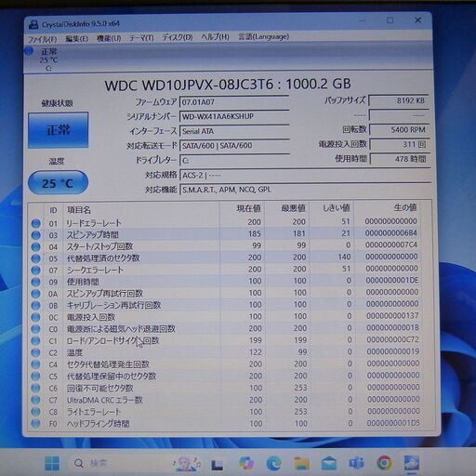Open the テーマ(T) menu
This screenshot has height=476, width=476.
(x=141, y=38)
